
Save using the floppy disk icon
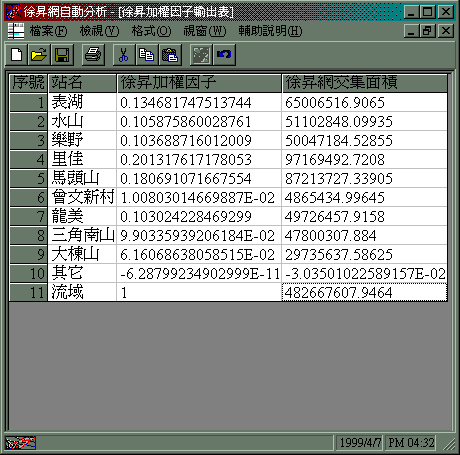62,54
